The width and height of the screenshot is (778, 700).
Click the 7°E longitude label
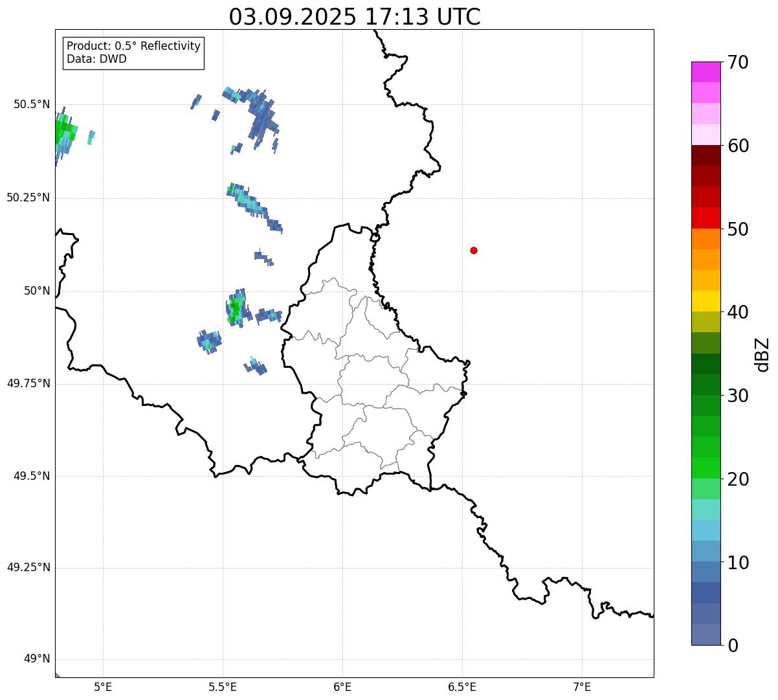(582, 686)
